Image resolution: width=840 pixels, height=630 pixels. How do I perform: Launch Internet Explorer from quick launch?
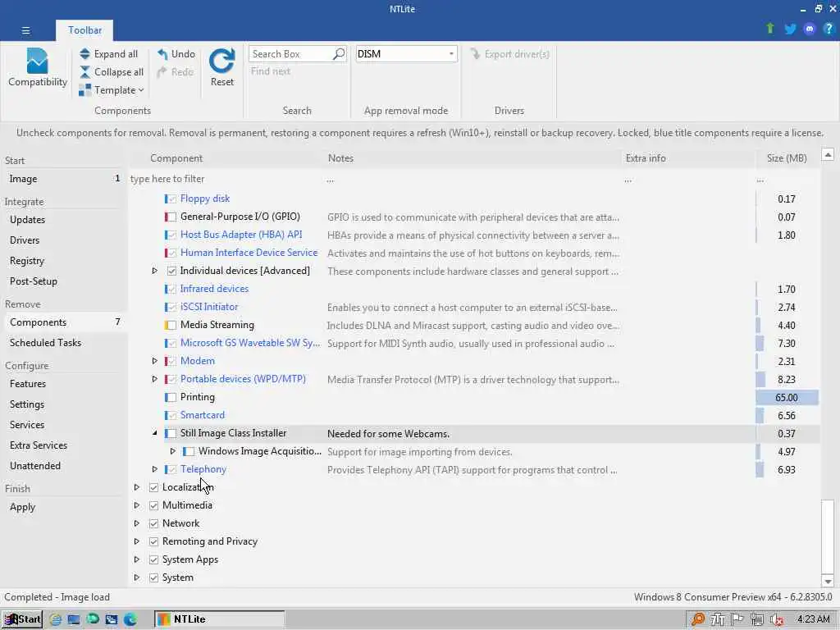coord(55,619)
